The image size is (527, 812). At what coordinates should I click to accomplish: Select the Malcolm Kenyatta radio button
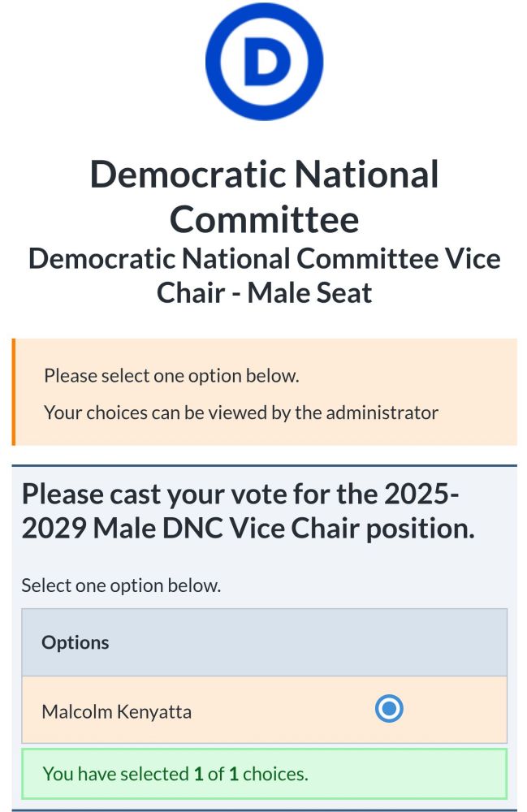pos(389,708)
